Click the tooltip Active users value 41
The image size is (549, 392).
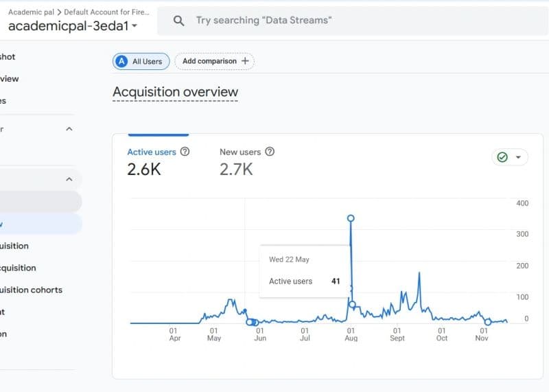pos(336,281)
